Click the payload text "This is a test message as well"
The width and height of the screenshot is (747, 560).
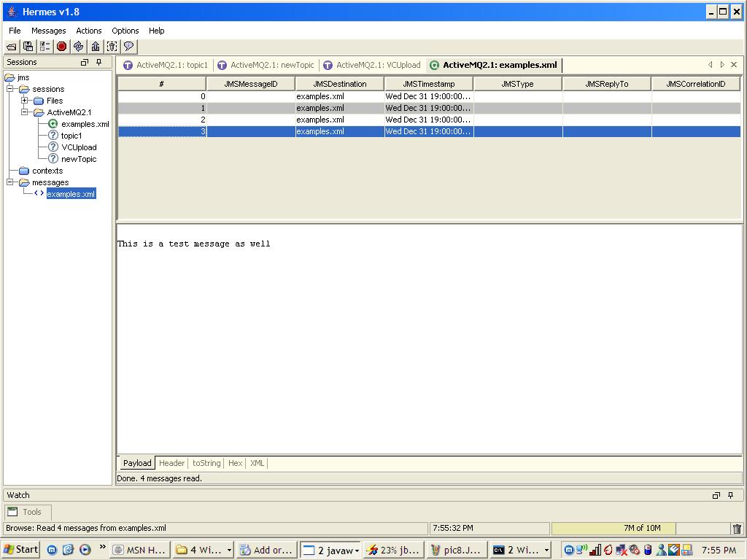pyautogui.click(x=194, y=244)
